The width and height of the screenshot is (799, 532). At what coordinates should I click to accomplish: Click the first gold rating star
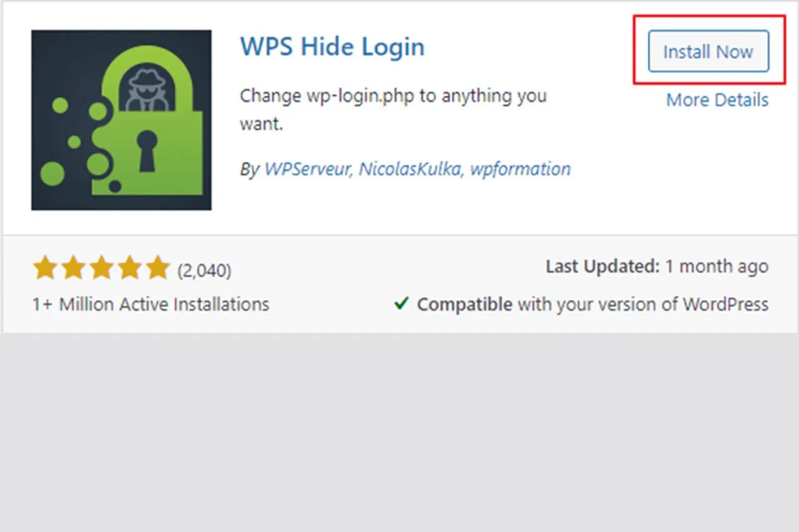tap(46, 268)
